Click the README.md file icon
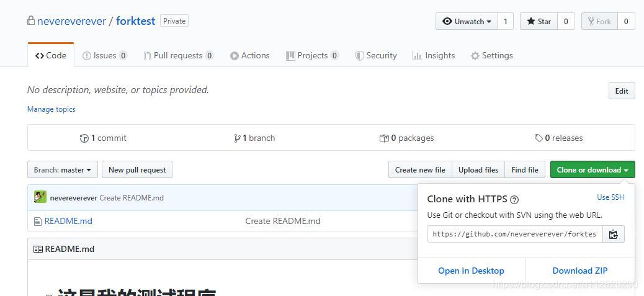This screenshot has height=296, width=644. click(x=38, y=222)
